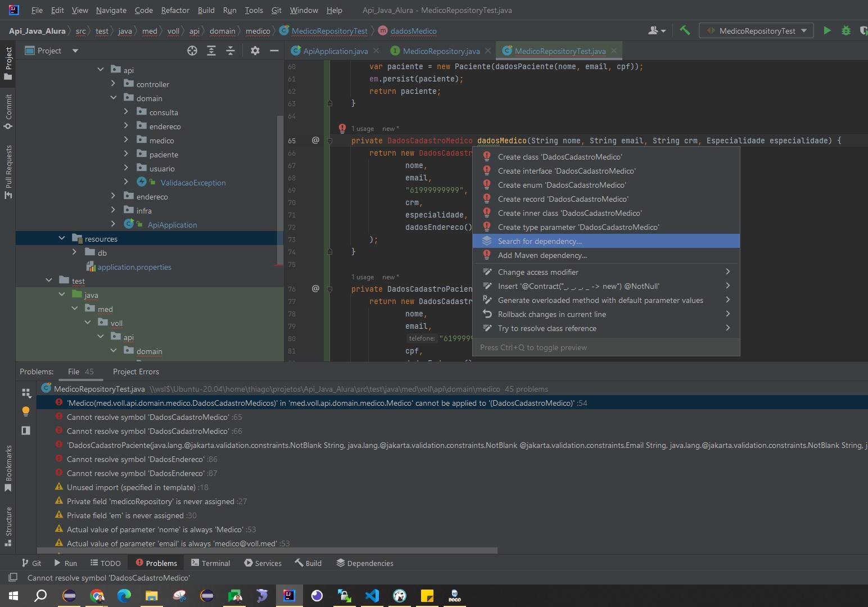Select Try to resolve class reference
Image resolution: width=868 pixels, height=607 pixels.
pos(606,328)
